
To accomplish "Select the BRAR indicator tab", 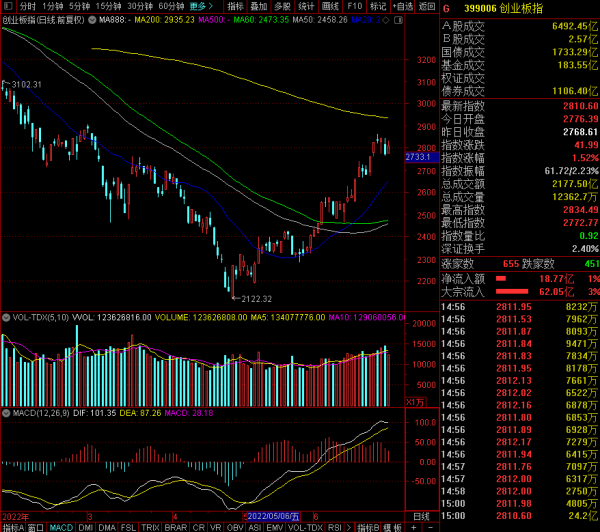I will (x=175, y=526).
